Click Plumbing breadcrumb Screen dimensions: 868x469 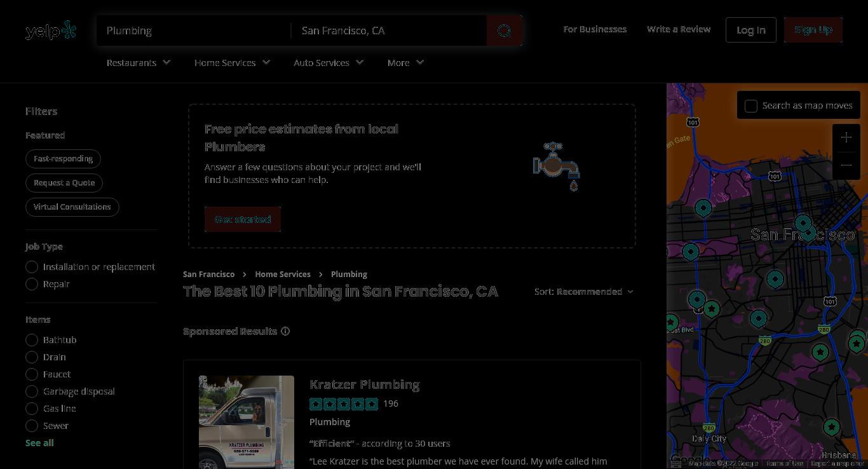point(349,275)
